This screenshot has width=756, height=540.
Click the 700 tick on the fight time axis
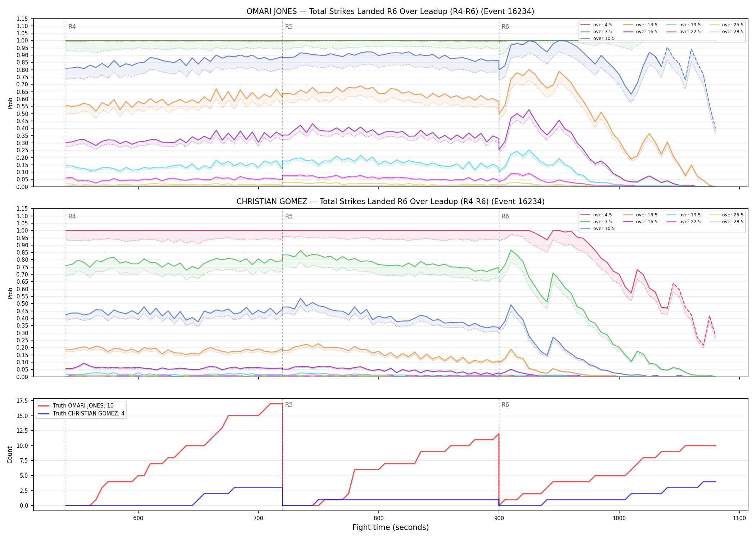258,518
